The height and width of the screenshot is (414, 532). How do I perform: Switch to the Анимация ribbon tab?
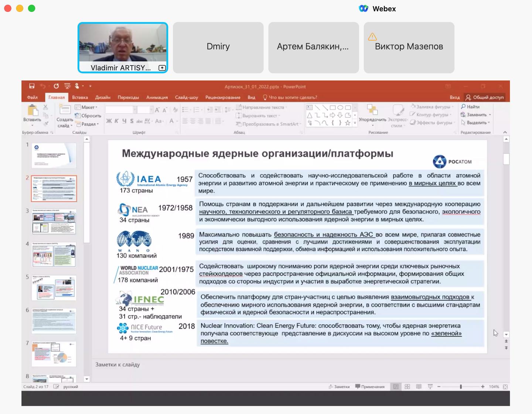[x=157, y=97]
